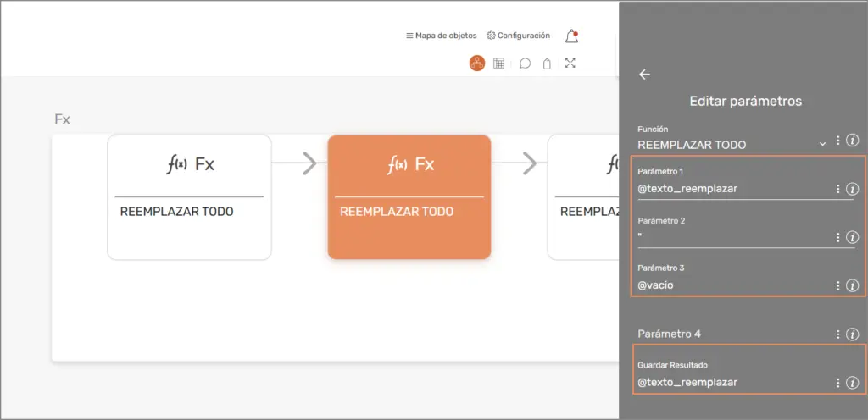Select the first REEMPLAZAR TODO node
868x420 pixels.
(189, 196)
